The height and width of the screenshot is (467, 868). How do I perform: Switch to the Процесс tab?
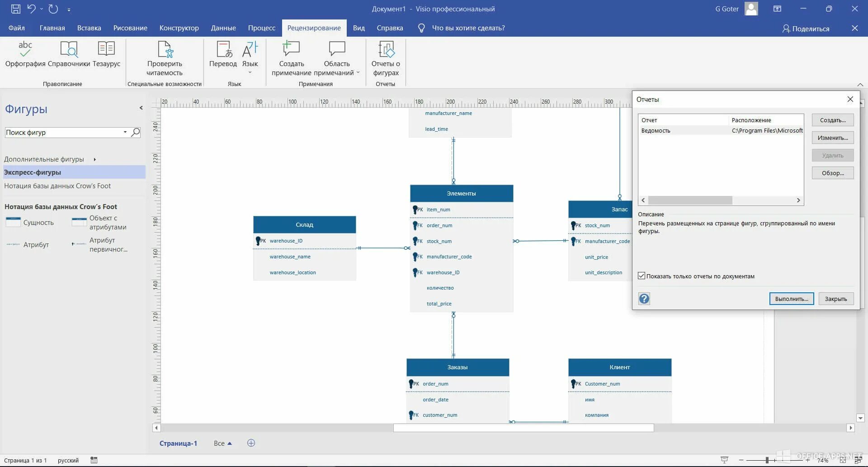(261, 28)
